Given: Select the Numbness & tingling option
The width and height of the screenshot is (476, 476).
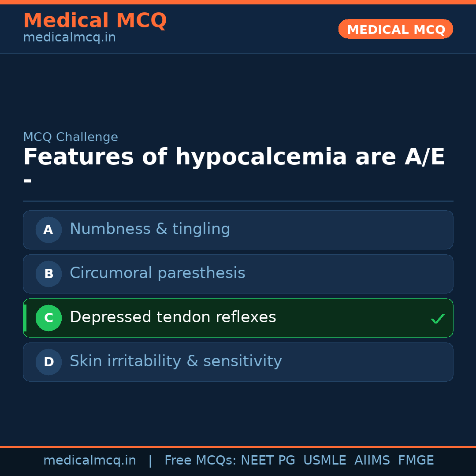Looking at the screenshot, I should (150, 229).
